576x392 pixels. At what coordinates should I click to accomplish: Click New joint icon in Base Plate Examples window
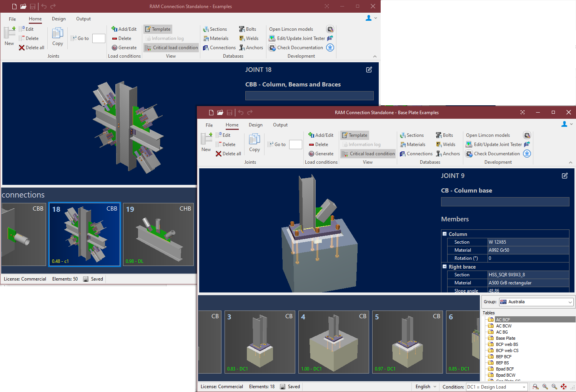206,139
